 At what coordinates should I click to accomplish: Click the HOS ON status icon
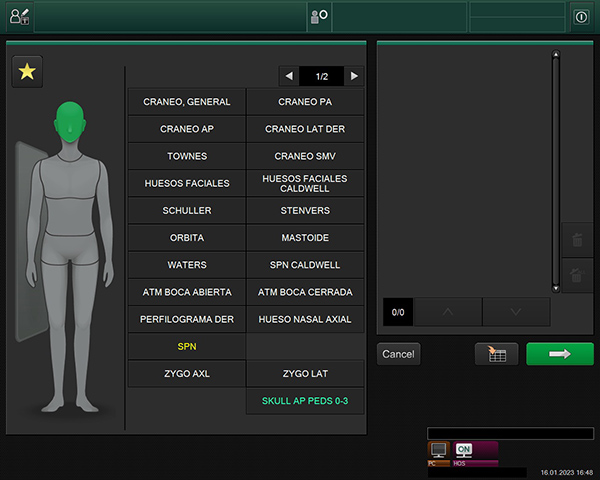click(475, 454)
